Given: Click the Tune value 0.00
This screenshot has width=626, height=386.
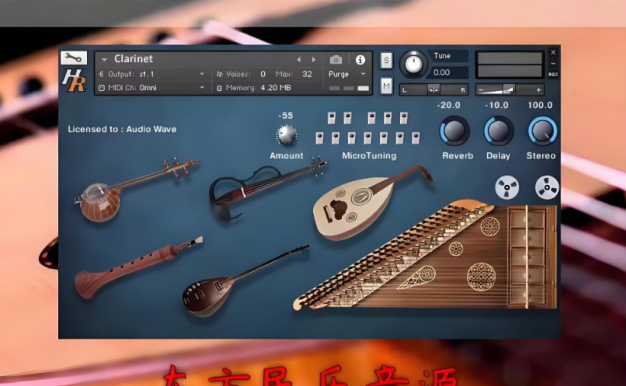Looking at the screenshot, I should click(442, 72).
